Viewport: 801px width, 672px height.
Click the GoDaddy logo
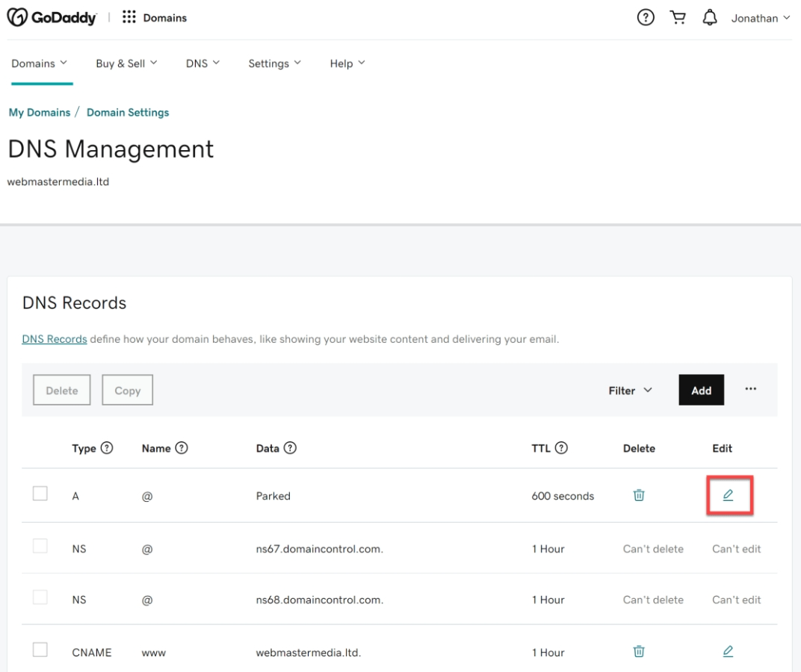[x=52, y=18]
